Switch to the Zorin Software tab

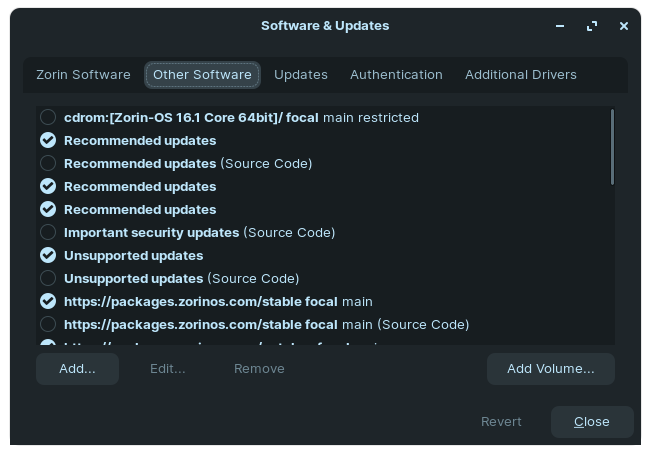83,75
